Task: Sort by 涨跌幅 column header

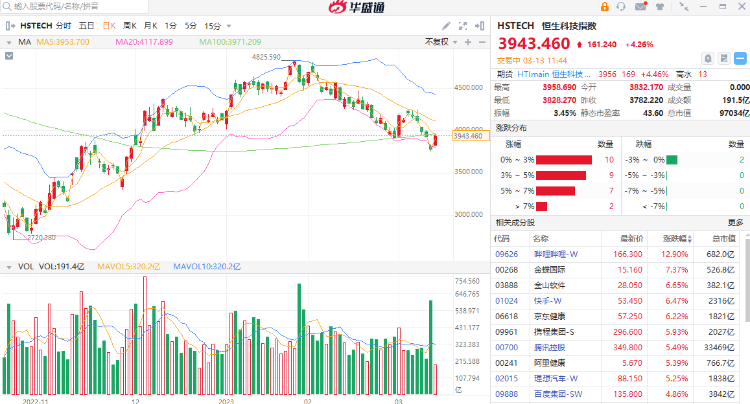Action: click(674, 239)
